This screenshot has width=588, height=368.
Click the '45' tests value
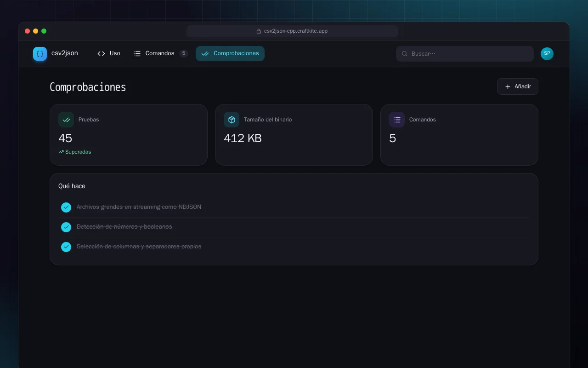click(65, 138)
